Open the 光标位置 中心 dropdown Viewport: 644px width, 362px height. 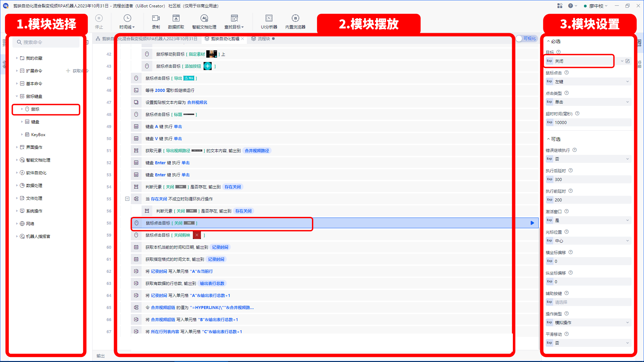(589, 241)
